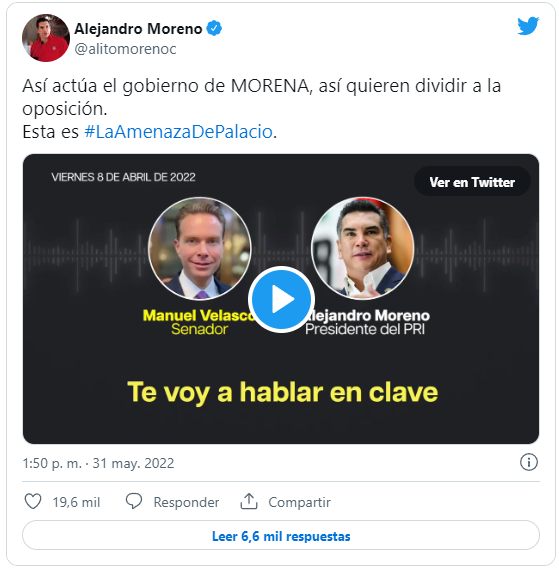
Task: Click Presidente del PRI circular photo
Action: (x=363, y=248)
